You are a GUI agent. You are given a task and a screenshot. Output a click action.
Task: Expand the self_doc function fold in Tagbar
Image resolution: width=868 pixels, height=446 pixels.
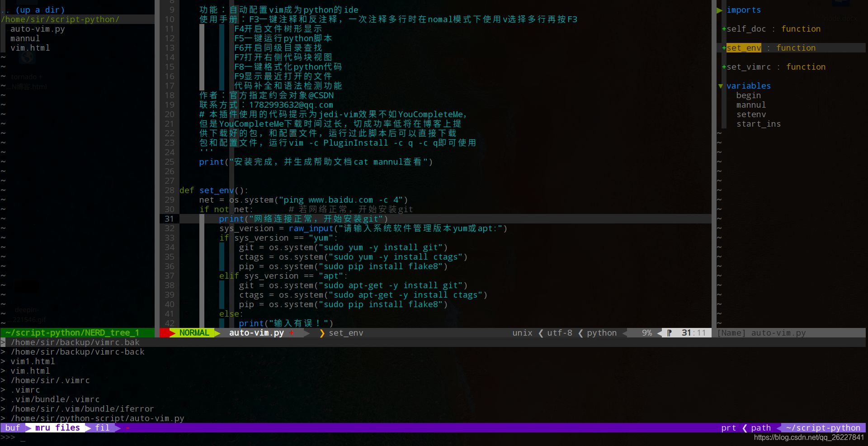[724, 29]
